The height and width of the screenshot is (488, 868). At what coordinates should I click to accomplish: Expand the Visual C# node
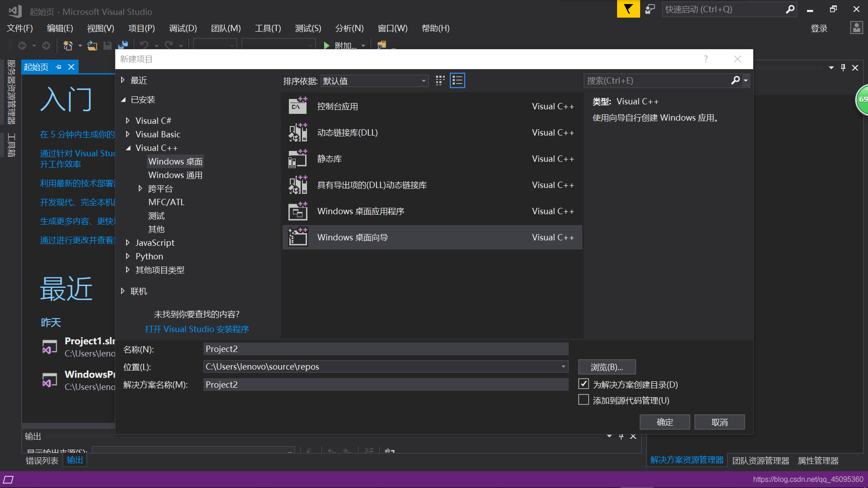[127, 121]
